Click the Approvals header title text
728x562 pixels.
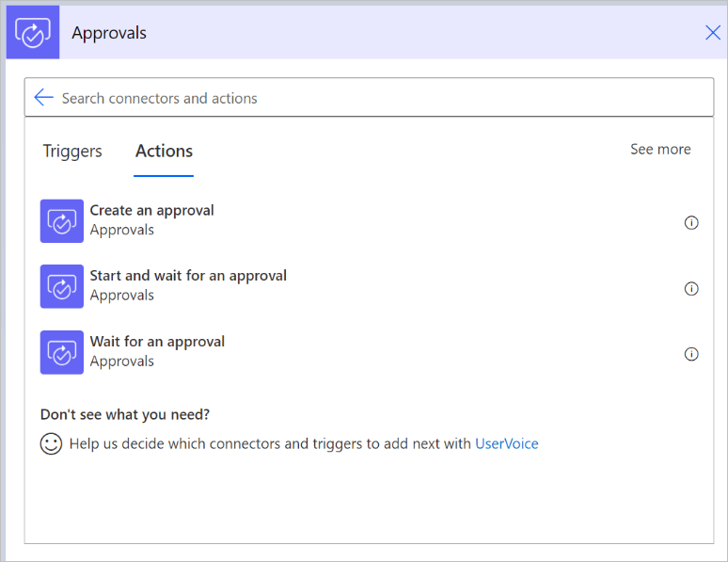coord(109,33)
